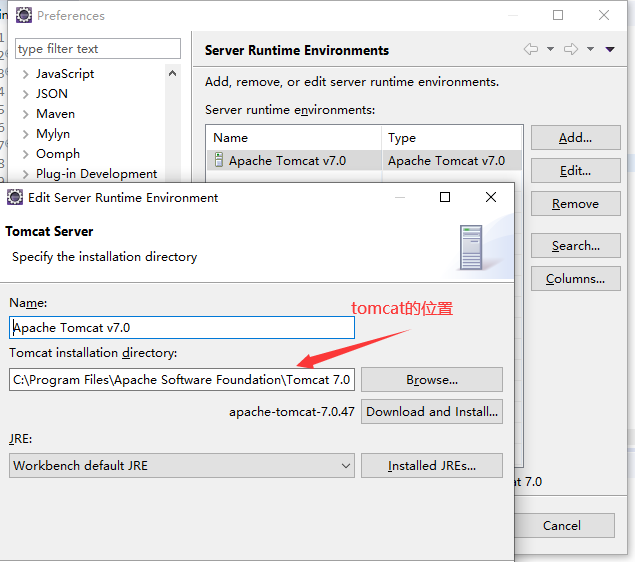
Task: Click the Edit... button
Action: [575, 171]
